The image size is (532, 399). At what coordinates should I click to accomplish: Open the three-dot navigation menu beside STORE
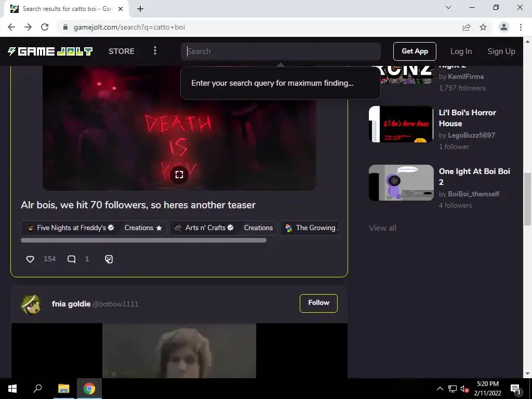coord(155,51)
